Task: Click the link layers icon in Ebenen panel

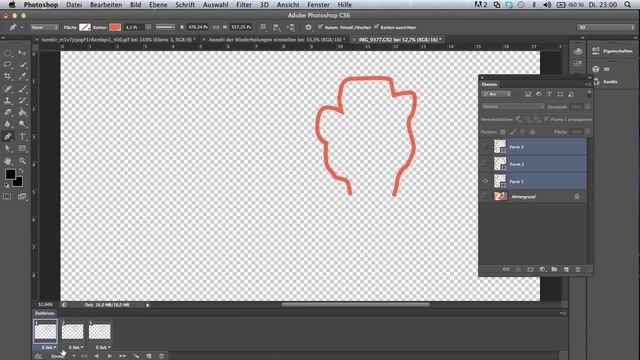Action: 506,269
